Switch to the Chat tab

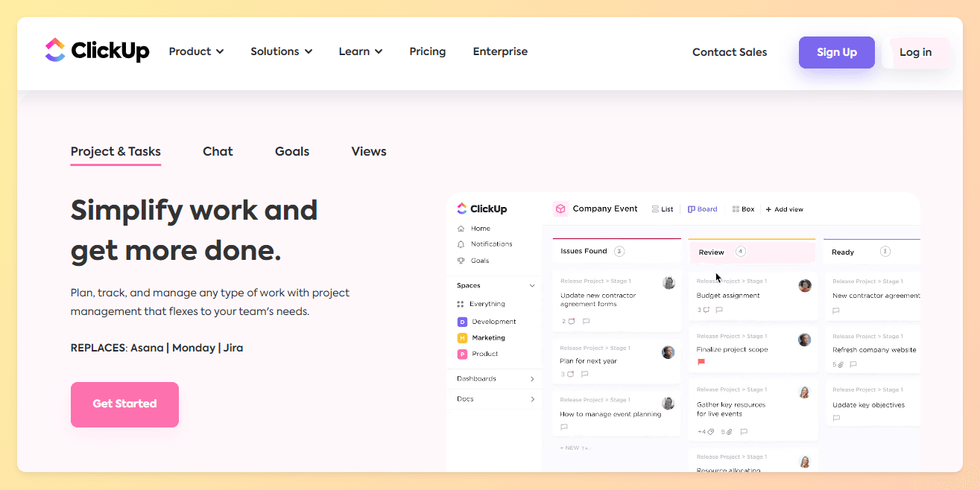pos(218,151)
